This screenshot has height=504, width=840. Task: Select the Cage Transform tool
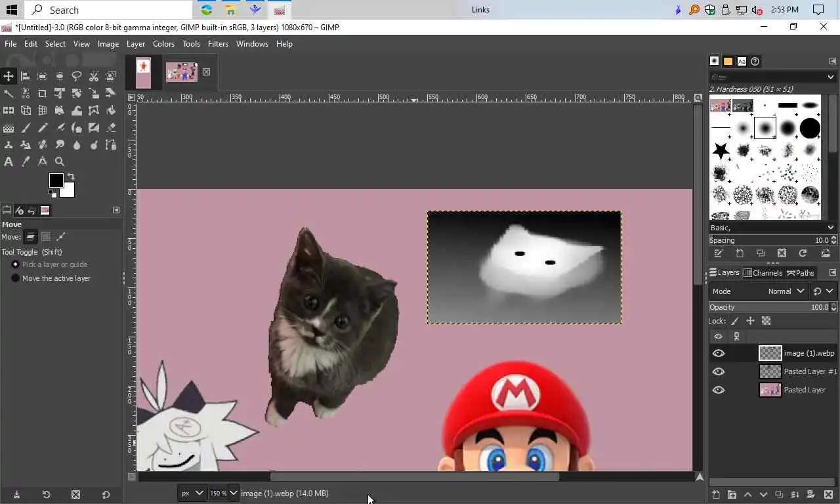[94, 110]
